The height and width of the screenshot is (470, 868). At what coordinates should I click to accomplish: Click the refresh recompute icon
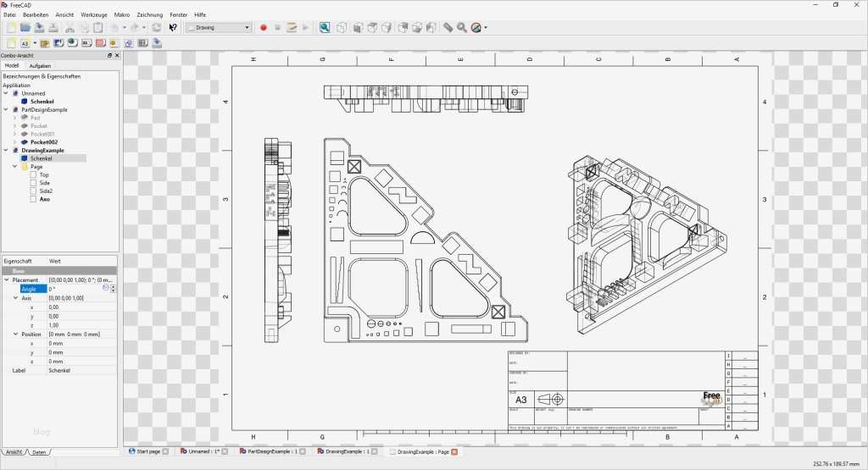coord(157,28)
